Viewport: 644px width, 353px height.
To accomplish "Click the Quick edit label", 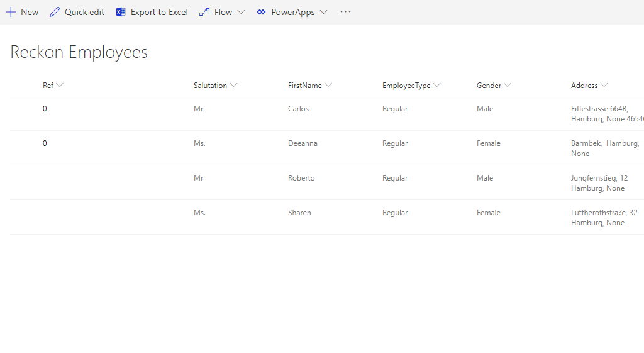I will click(84, 12).
